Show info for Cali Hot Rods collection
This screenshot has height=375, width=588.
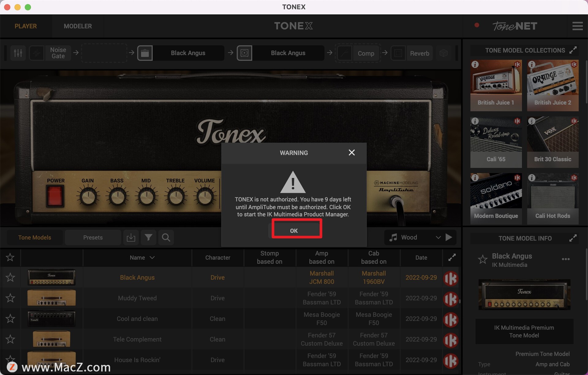coord(532,178)
